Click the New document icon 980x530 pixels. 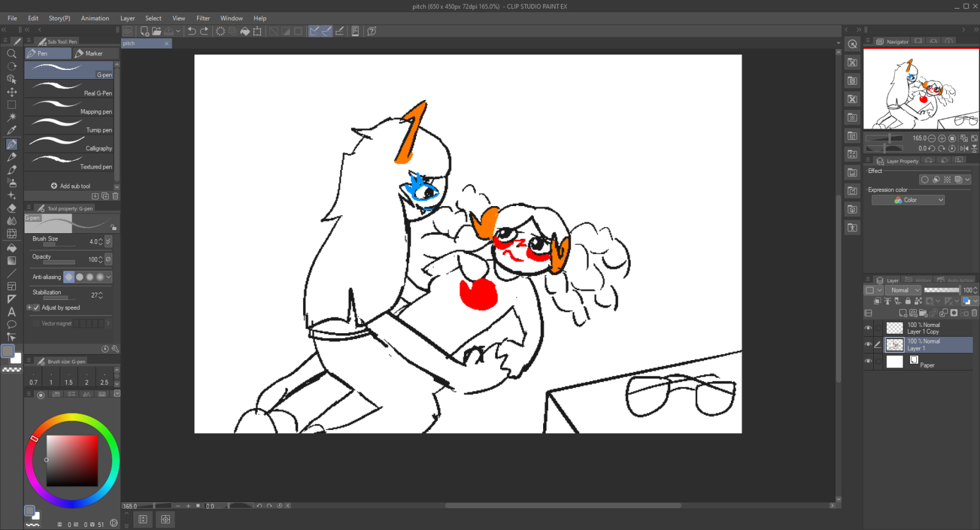point(144,31)
